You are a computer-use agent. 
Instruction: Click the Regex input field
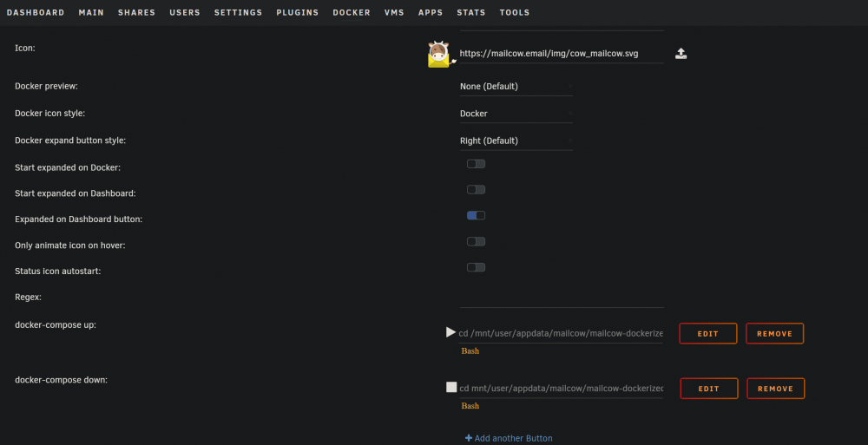point(562,298)
